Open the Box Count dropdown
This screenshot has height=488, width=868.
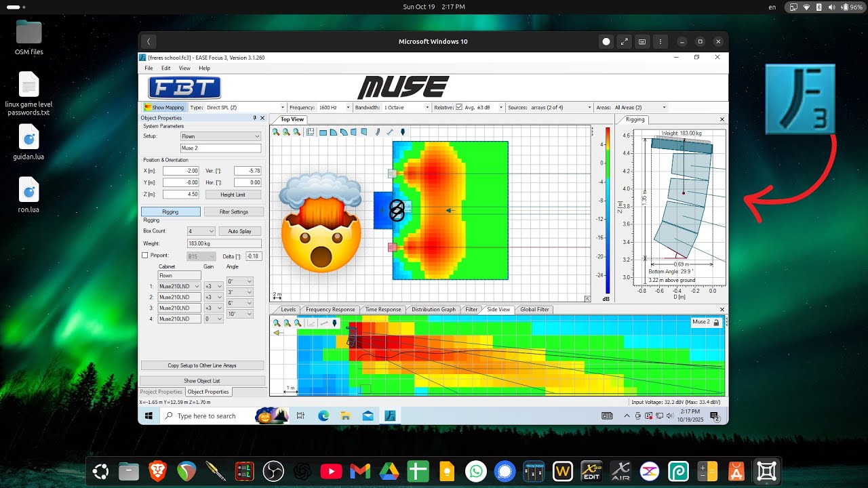click(x=201, y=231)
